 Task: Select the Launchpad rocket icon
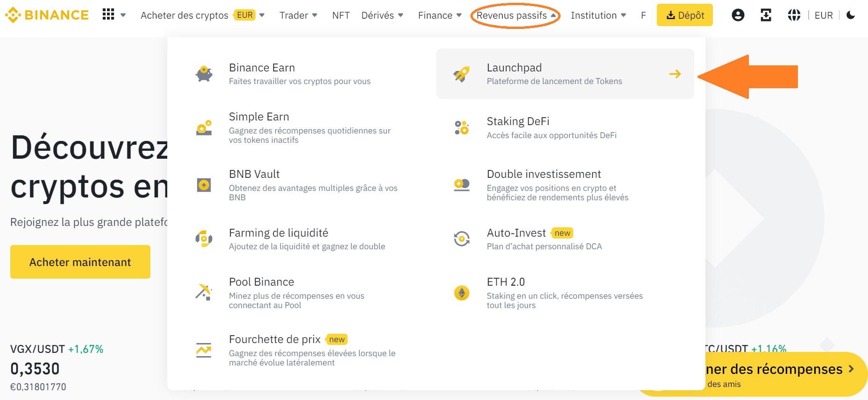[460, 73]
